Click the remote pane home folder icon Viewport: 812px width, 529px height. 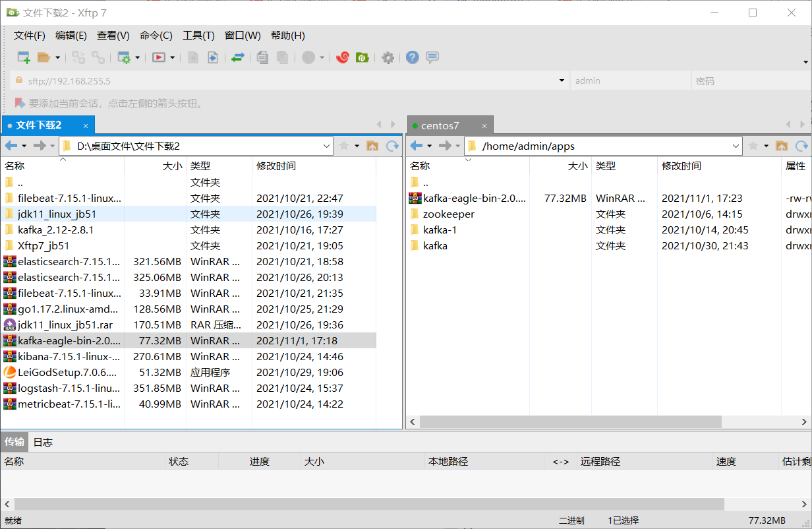(782, 146)
